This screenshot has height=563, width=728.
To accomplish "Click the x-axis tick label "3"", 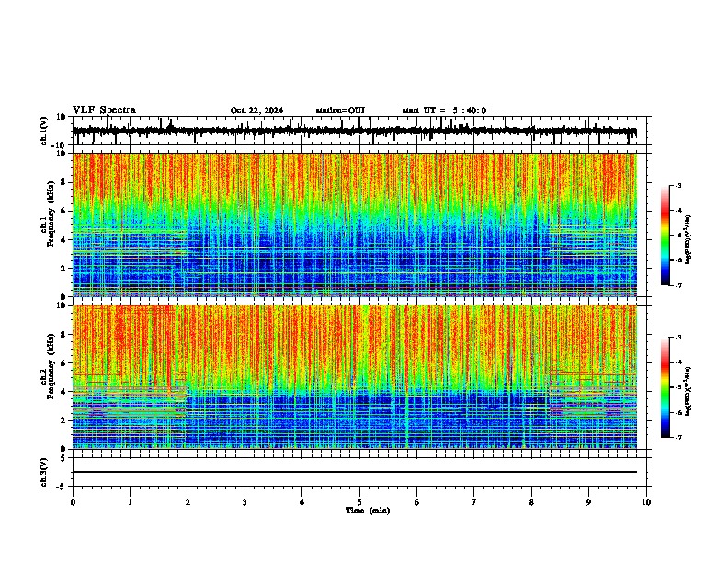I will point(245,502).
